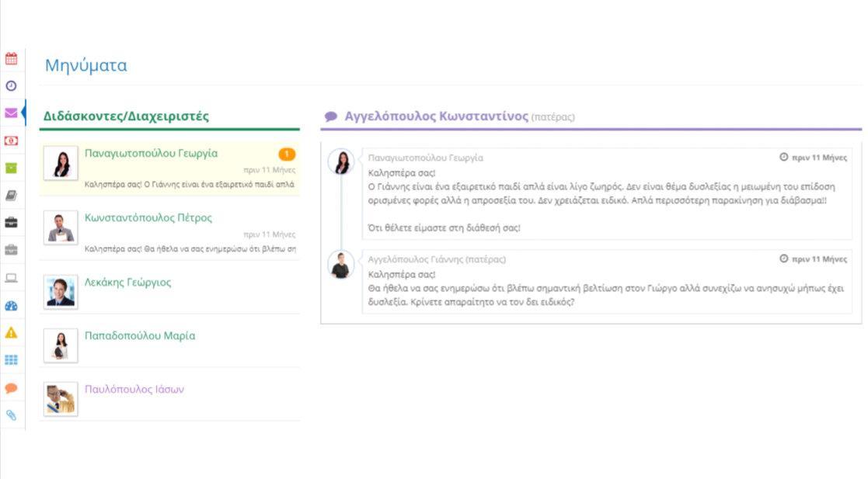This screenshot has width=868, height=479.
Task: Open conversation with Παναγιωτοπούλου Γεωργία
Action: click(151, 154)
